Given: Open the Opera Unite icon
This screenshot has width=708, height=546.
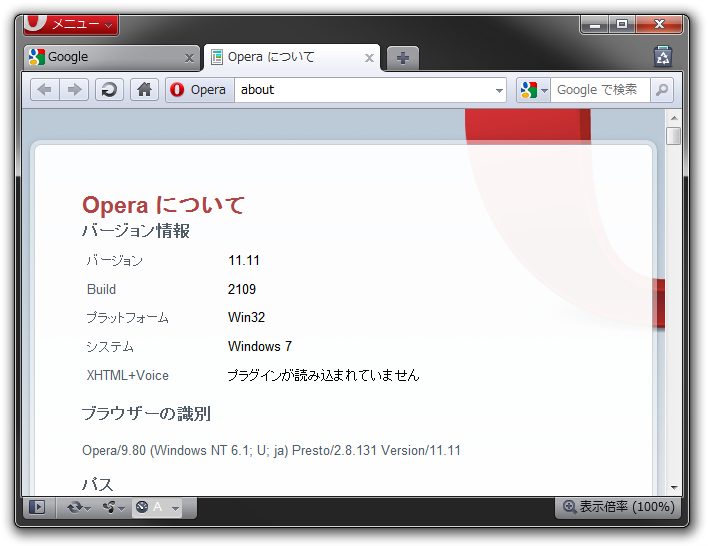Looking at the screenshot, I should pos(109,508).
